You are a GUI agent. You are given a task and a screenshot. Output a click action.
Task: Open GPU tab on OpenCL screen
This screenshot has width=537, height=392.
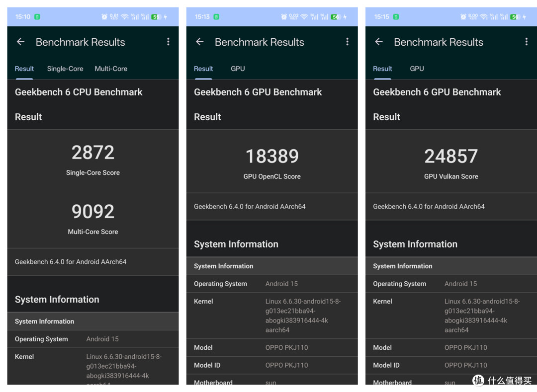tap(238, 69)
